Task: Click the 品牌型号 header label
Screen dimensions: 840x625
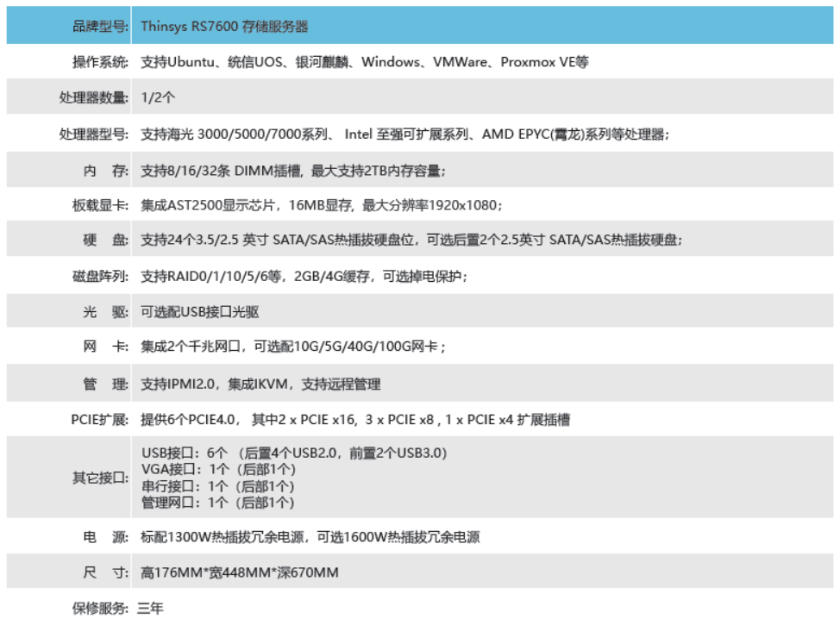Action: (100, 27)
